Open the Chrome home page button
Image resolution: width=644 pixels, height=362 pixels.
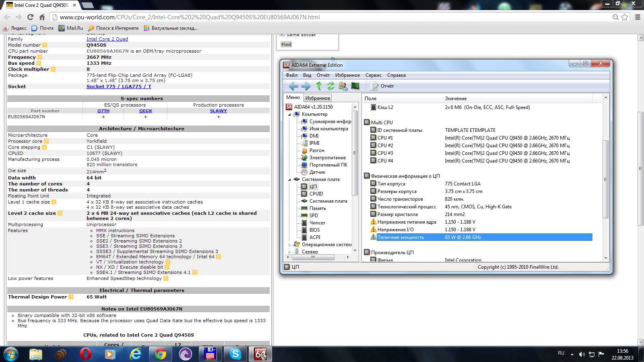[42, 17]
